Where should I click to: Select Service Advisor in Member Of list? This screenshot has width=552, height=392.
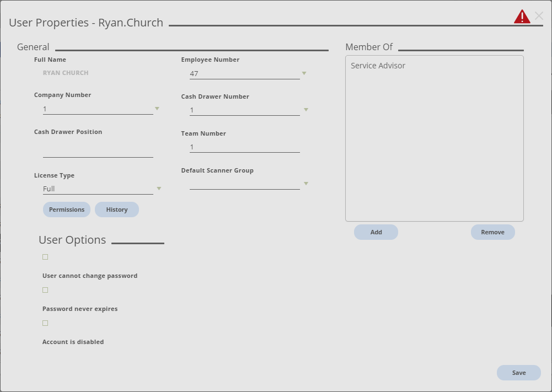click(378, 66)
